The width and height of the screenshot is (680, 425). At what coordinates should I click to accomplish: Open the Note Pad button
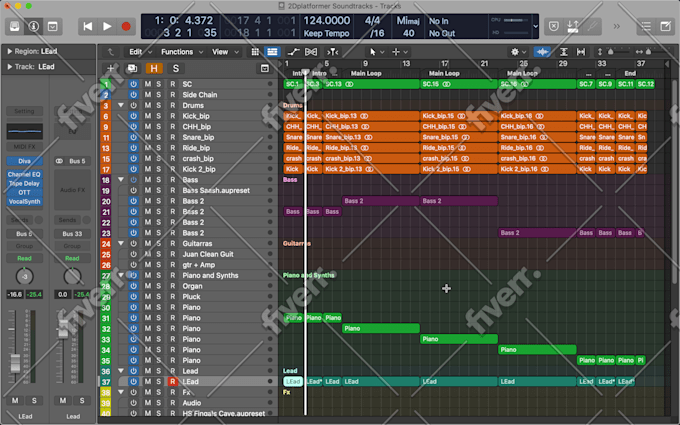(665, 26)
